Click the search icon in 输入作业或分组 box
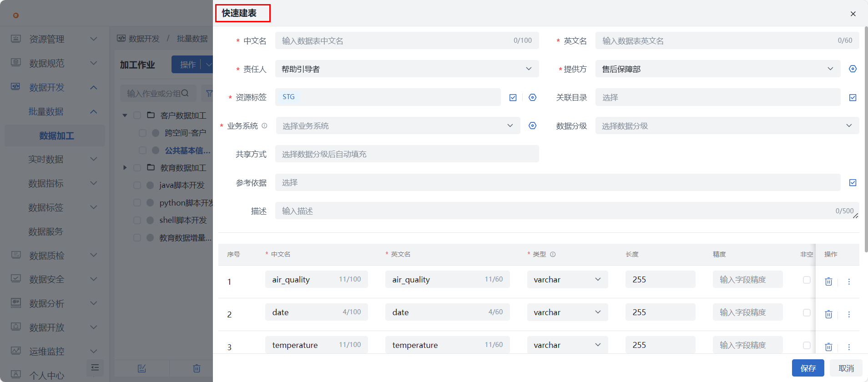 [x=185, y=93]
